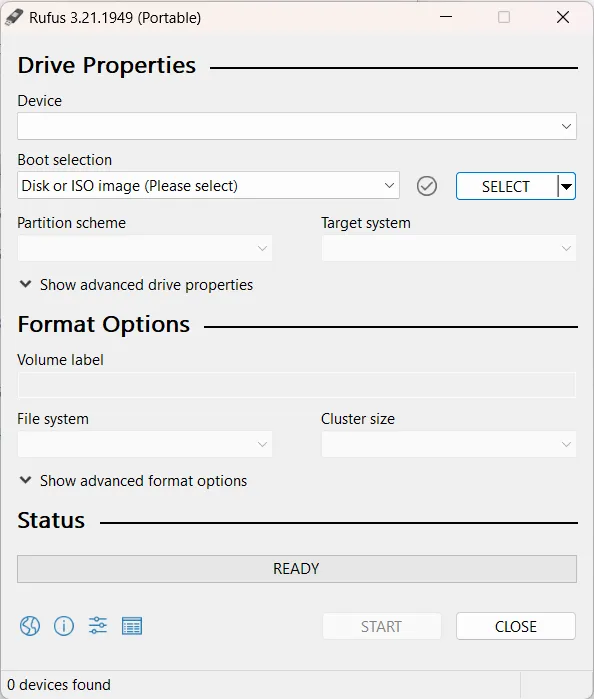This screenshot has width=594, height=699.
Task: Open the Target system dropdown
Action: (449, 248)
